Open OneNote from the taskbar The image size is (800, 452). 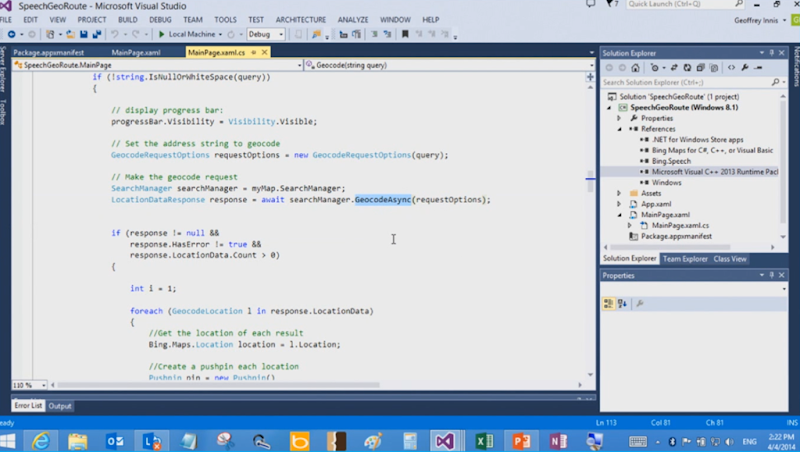[558, 441]
